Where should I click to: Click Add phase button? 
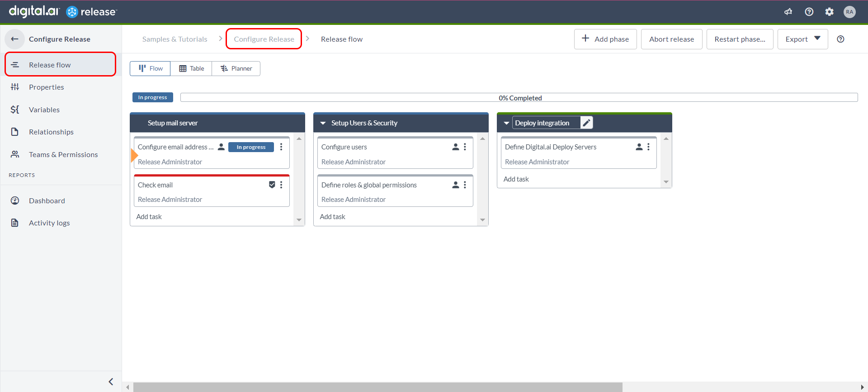605,39
